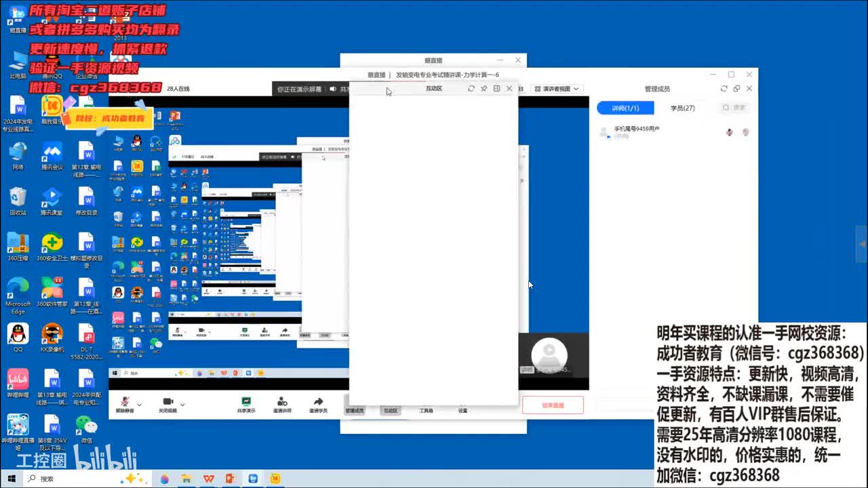This screenshot has width=868, height=488.
Task: Select the 模拟题修改目录 Word document icon
Action: coord(86,251)
